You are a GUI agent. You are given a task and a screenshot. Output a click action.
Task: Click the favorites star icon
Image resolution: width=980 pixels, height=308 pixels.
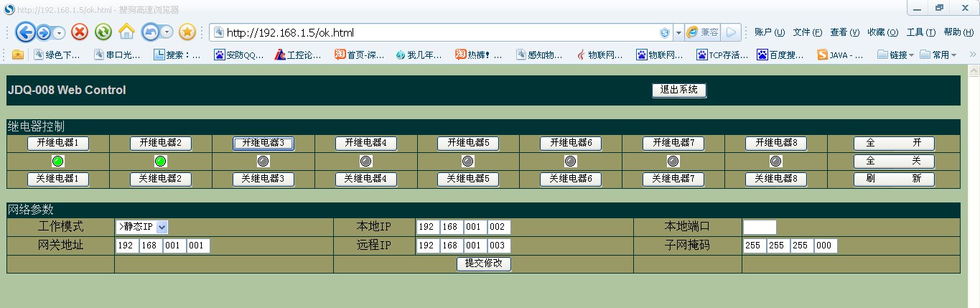(x=187, y=32)
